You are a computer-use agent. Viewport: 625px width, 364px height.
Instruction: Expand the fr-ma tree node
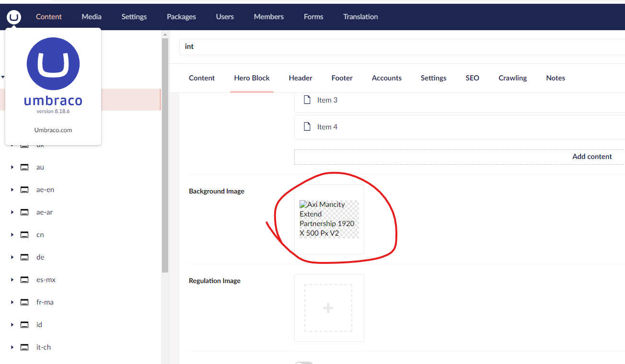tap(12, 302)
